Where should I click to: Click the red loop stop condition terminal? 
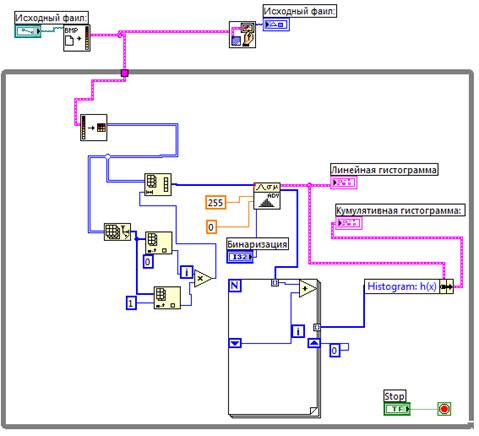[x=444, y=409]
